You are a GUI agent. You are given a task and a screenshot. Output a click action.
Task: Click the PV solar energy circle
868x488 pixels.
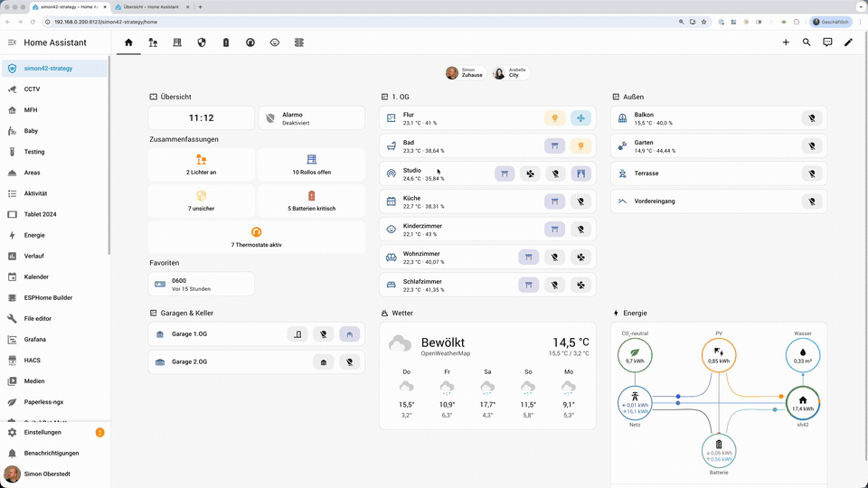point(719,354)
